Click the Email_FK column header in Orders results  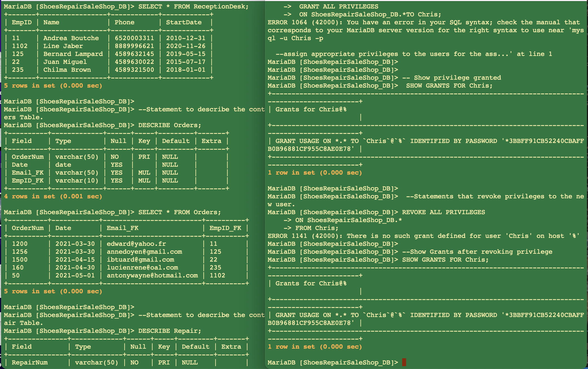click(x=122, y=228)
